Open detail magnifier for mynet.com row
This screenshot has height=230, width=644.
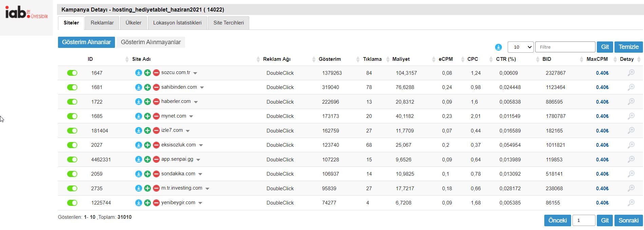[631, 116]
